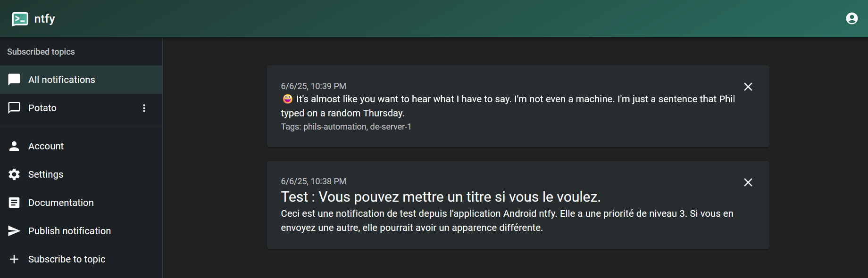
Task: Select All notifications in sidebar
Action: pyautogui.click(x=62, y=80)
